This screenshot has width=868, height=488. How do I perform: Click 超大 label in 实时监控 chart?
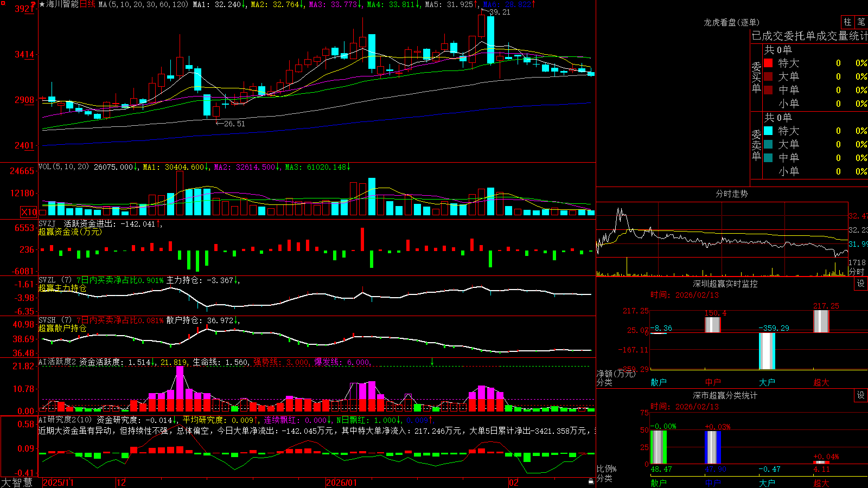point(821,382)
